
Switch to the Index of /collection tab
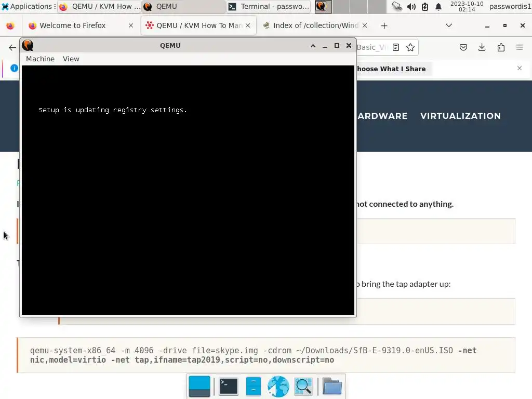315,25
